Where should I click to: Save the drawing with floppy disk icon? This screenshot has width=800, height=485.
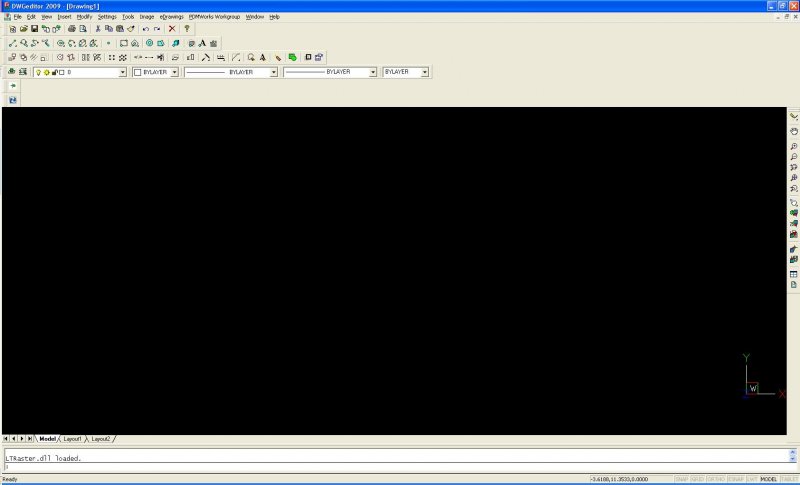coord(34,29)
